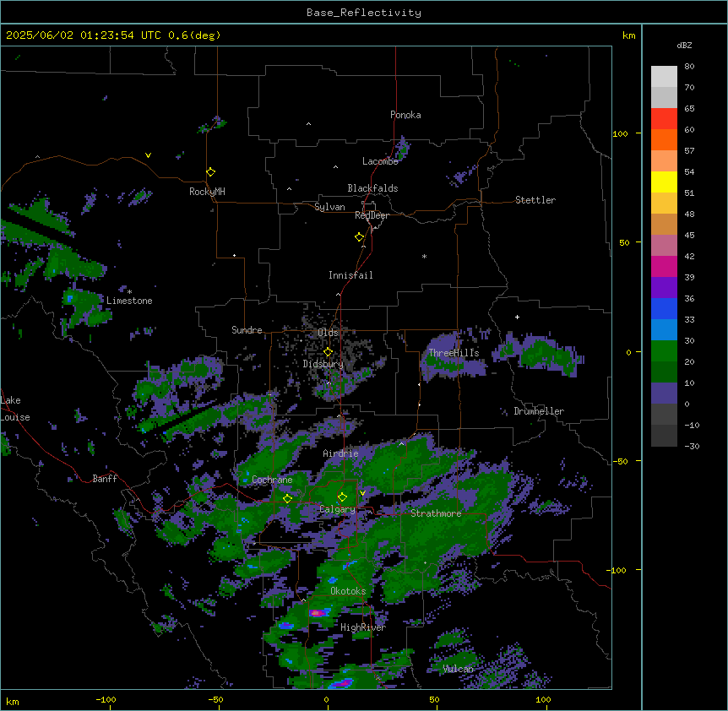Click the km unit label at bottom left

coord(12,701)
